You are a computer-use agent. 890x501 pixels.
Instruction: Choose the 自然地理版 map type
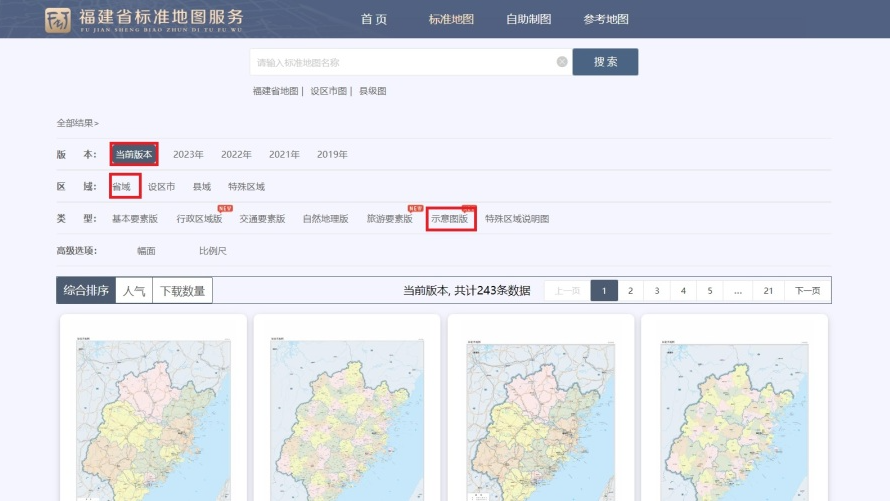[325, 218]
